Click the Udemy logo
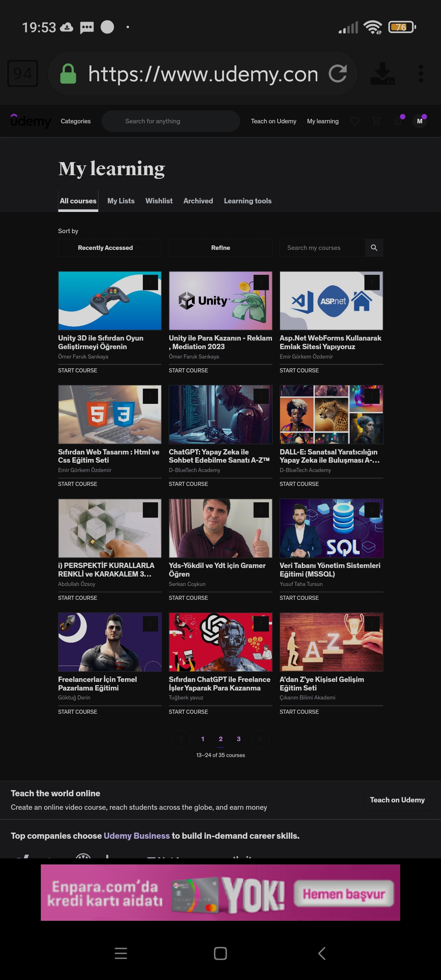The width and height of the screenshot is (441, 980). click(31, 121)
